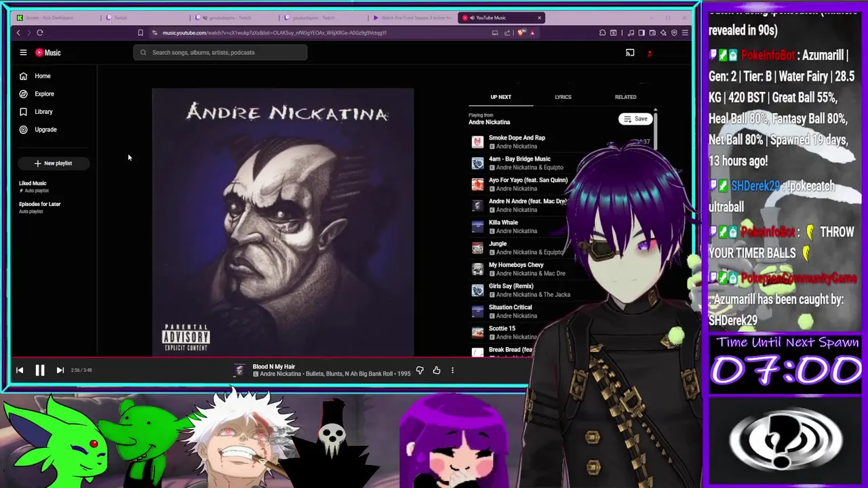Viewport: 868px width, 488px height.
Task: Open the Library section
Action: (43, 111)
